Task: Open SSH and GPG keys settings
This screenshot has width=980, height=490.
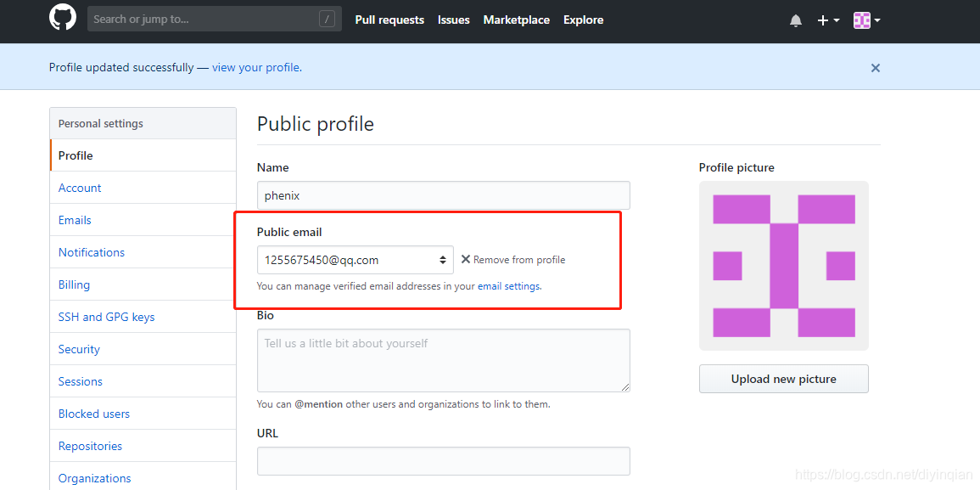Action: 143,317
